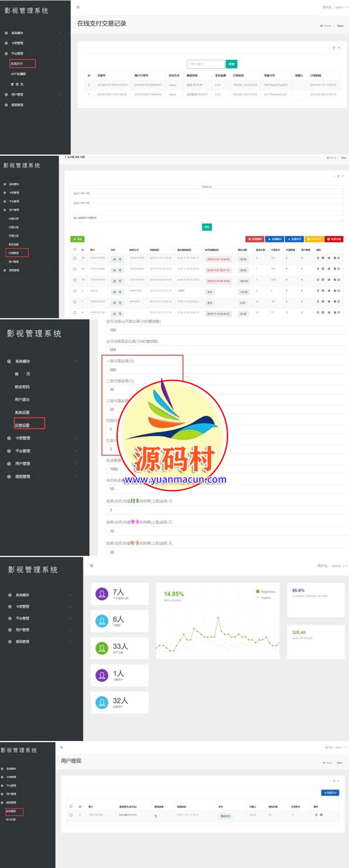Open admin user dropdown on dashboard page
This screenshot has height=868, width=349.
(332, 566)
